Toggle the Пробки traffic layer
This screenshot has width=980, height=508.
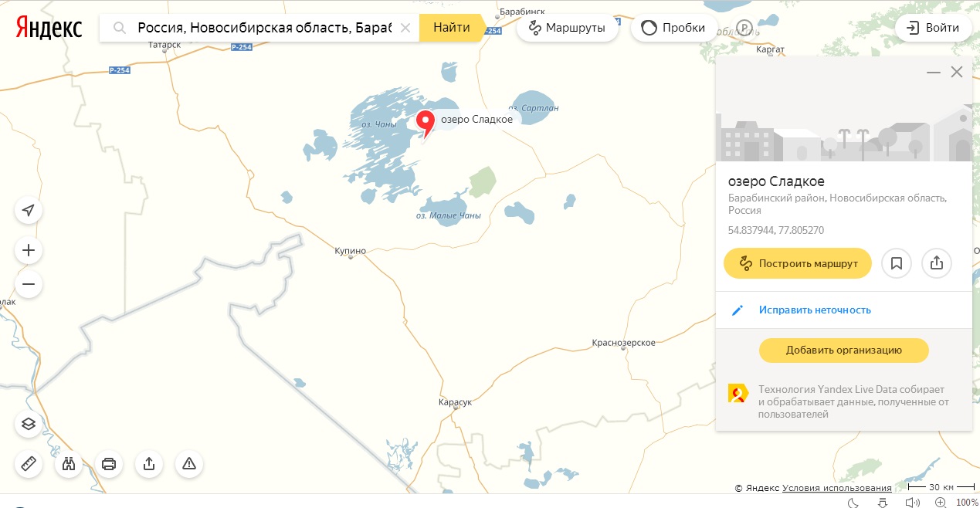(x=674, y=28)
